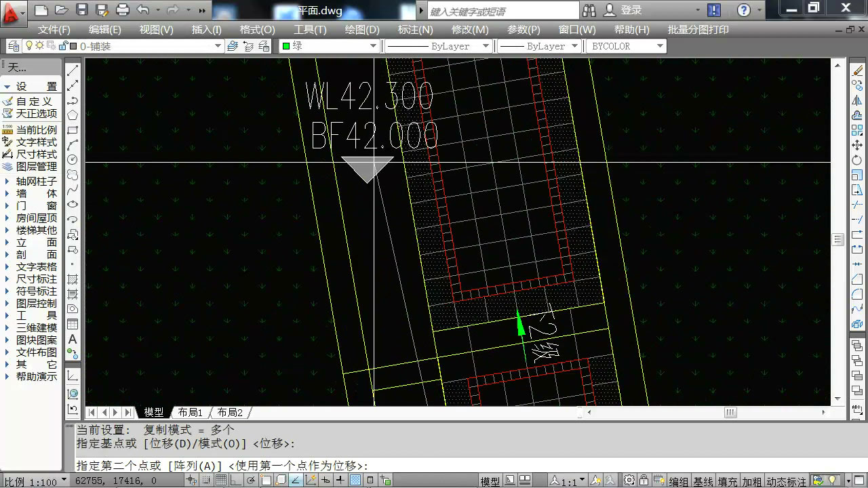Click green color swatch in color box
This screenshot has height=488, width=868.
(x=286, y=46)
